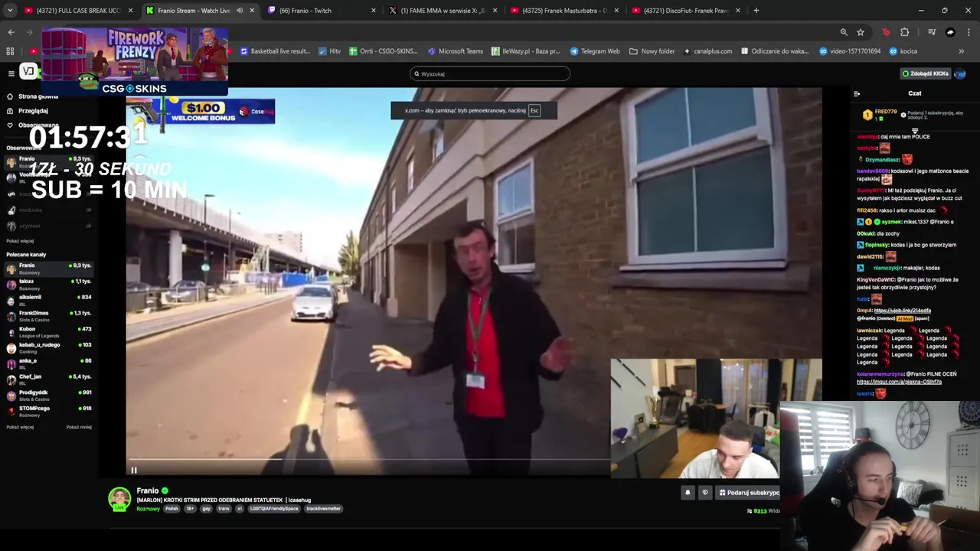Viewport: 980px width, 551px height.
Task: Click the notification bell icon under video
Action: [x=688, y=493]
